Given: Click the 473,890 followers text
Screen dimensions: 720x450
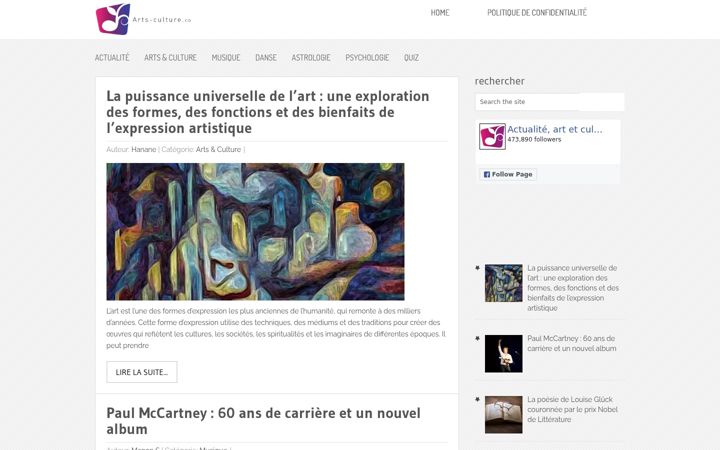Looking at the screenshot, I should tap(534, 140).
